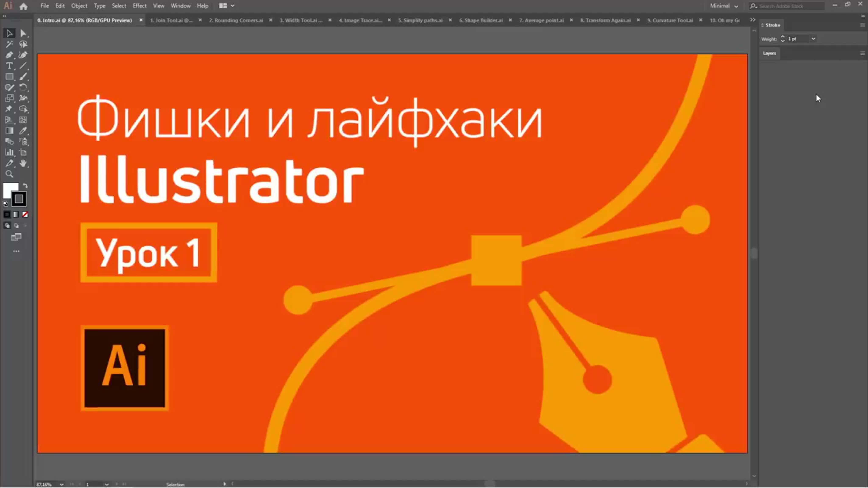
Task: Open Edit Toolbar three-dots button
Action: coord(16,252)
